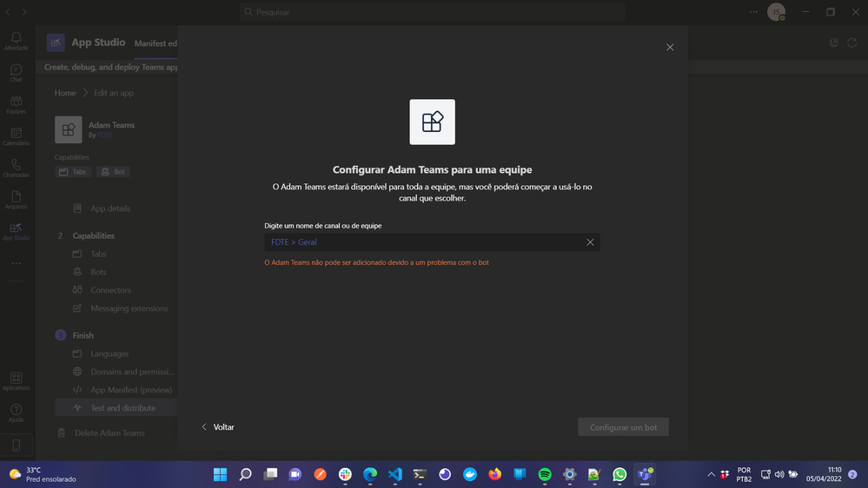Open Firefox from taskbar

495,474
